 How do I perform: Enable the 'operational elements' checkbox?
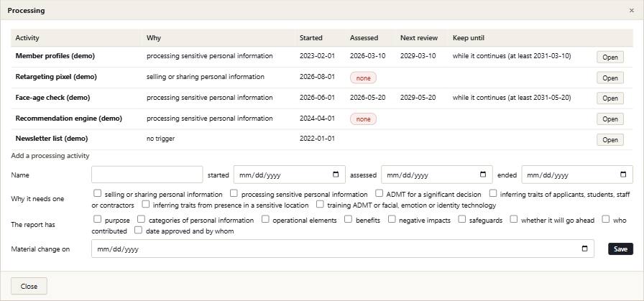point(265,219)
